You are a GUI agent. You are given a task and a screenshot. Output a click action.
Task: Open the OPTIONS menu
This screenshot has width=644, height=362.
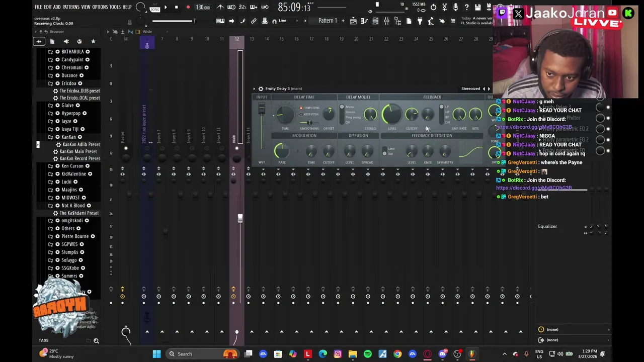[x=100, y=7]
